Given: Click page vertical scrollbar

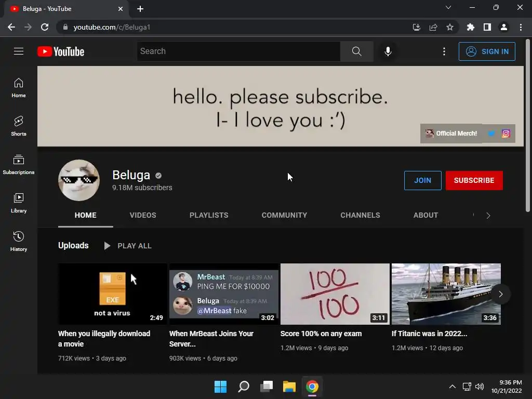Looking at the screenshot, I should (x=528, y=126).
